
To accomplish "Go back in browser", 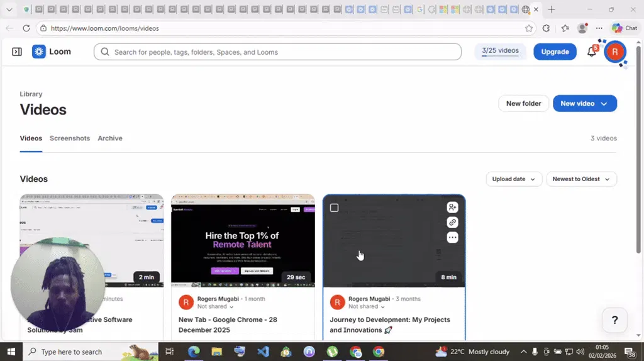I will pos(9,28).
